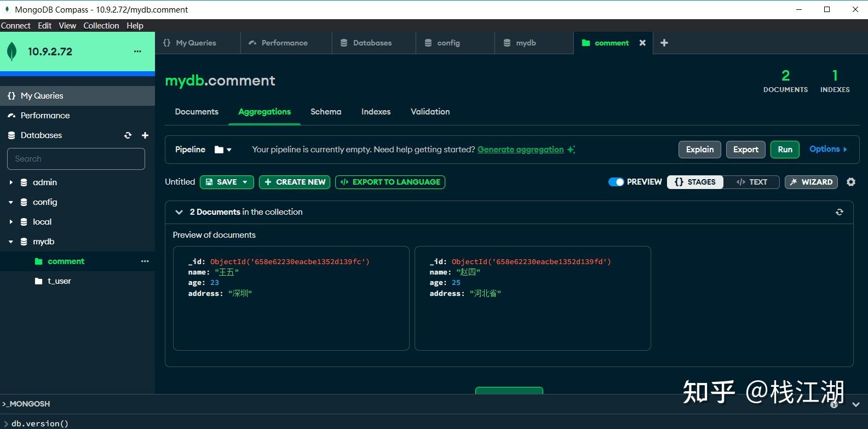868x429 pixels.
Task: Switch to the Indexes tab
Action: [x=376, y=112]
